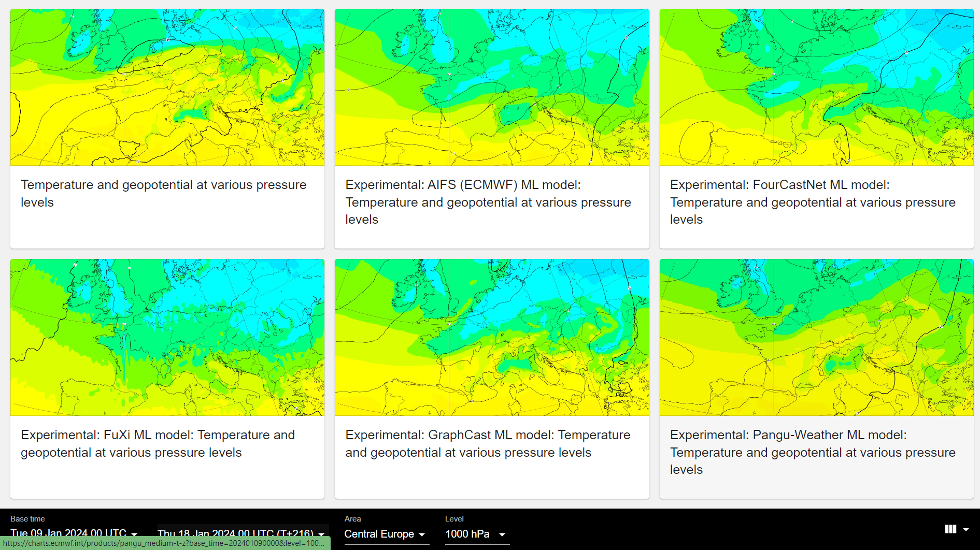Screen dimensions: 980x550
Task: Open the GraphCast ML model map thumbnail
Action: point(492,337)
